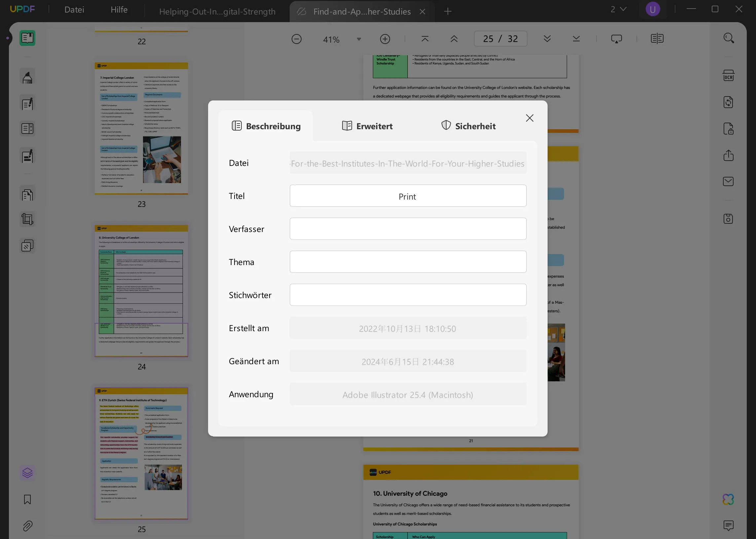This screenshot has width=756, height=539.
Task: Open the search magnifier tool
Action: click(729, 38)
